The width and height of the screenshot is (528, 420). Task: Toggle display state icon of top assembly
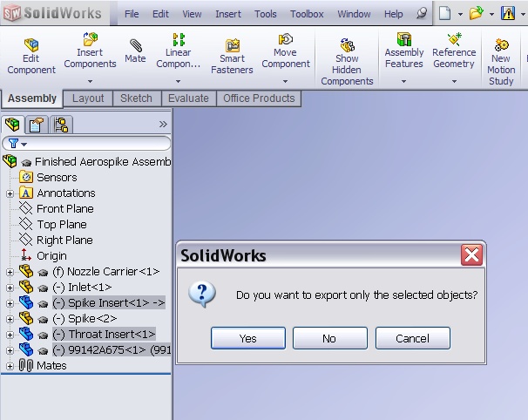[x=26, y=163]
